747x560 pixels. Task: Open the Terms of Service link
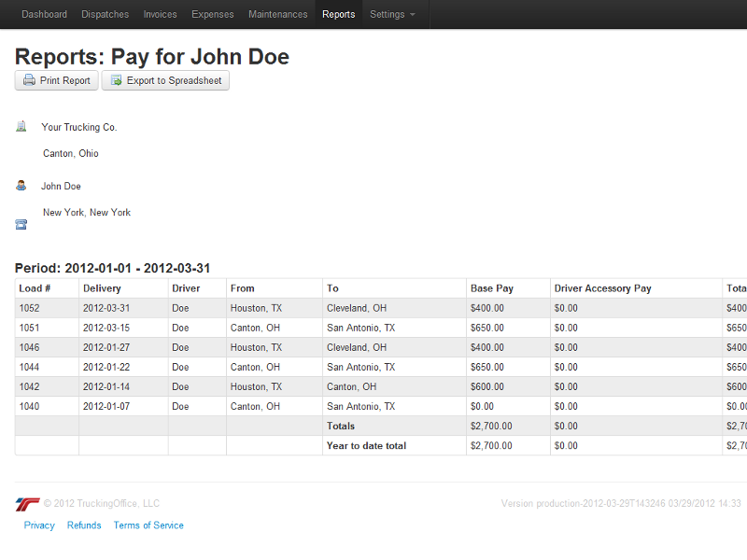(x=148, y=525)
